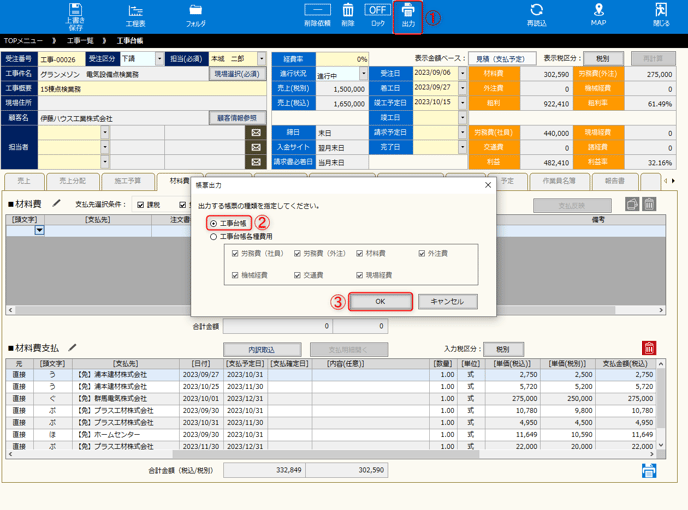688x510 pixels.
Task: Open the 担当(必須) 本城 二郎 dropdown
Action: [x=262, y=59]
